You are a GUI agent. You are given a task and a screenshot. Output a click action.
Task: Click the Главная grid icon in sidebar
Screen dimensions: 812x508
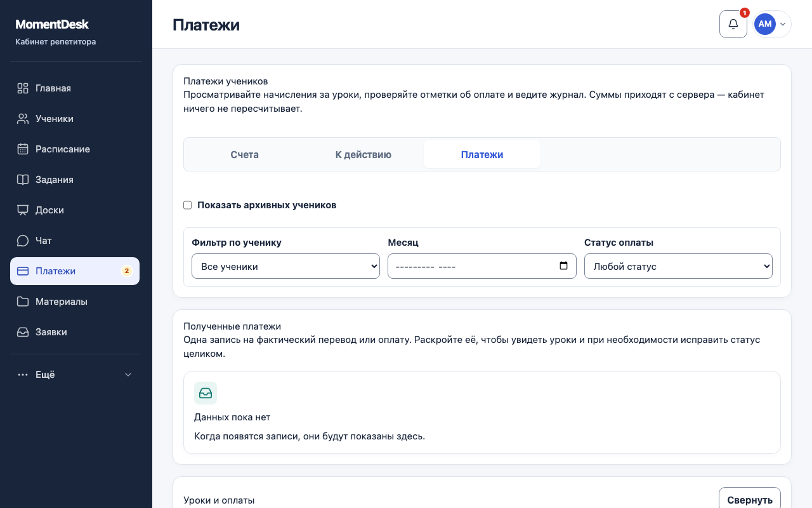(x=23, y=88)
